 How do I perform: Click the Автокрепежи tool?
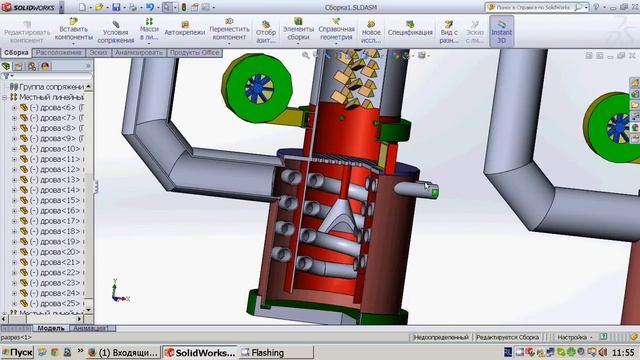(184, 29)
